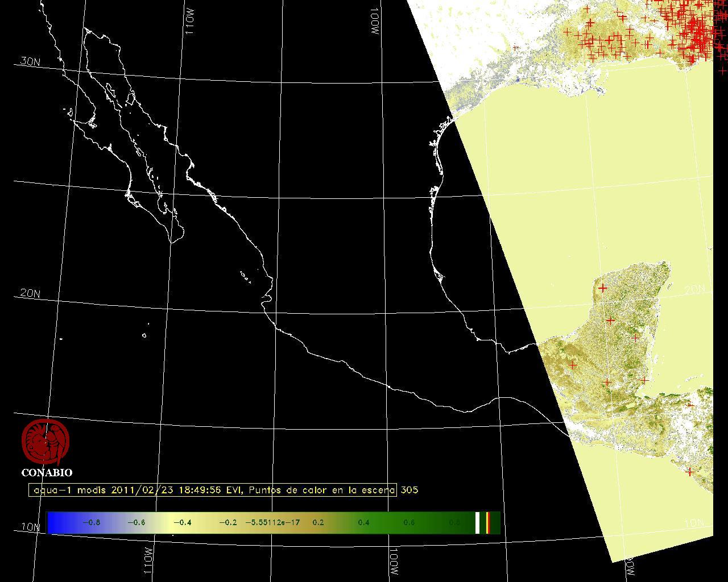Select the -0.8 value on the blue color scale

(91, 523)
